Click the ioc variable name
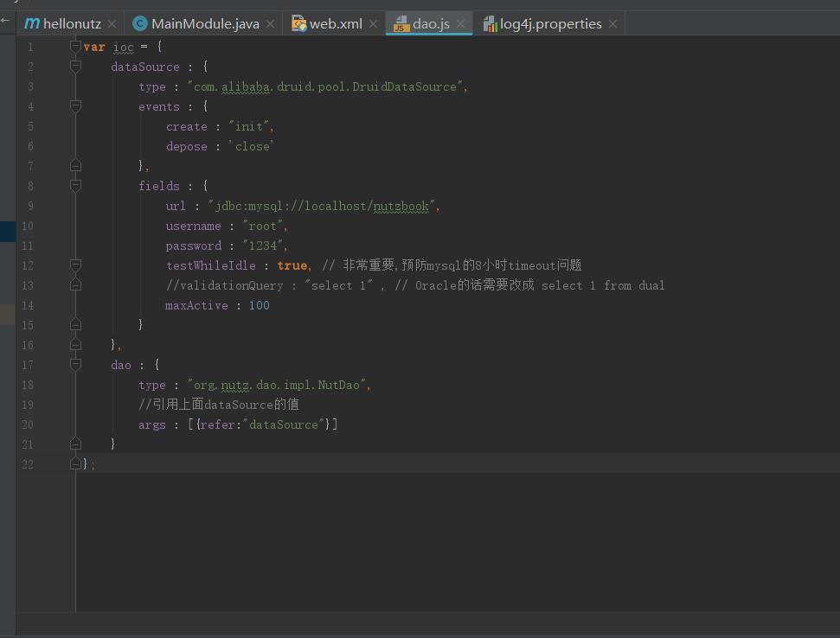This screenshot has height=638, width=840. tap(123, 47)
